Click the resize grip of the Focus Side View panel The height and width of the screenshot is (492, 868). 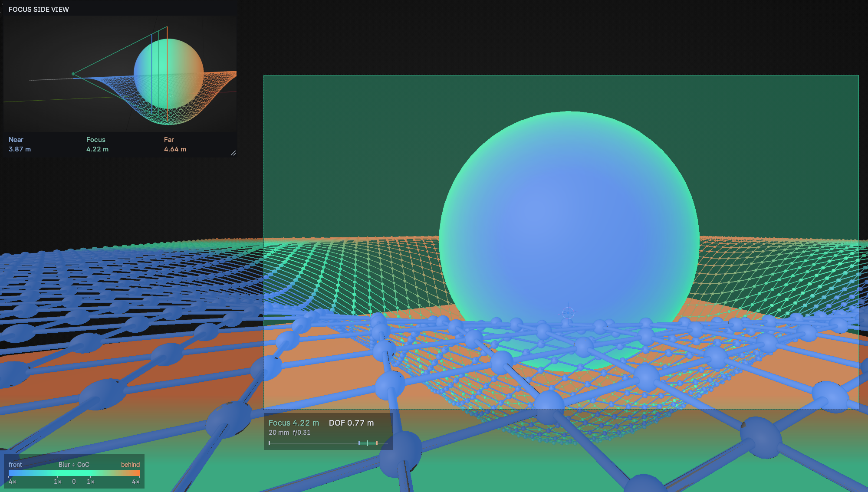(x=233, y=153)
